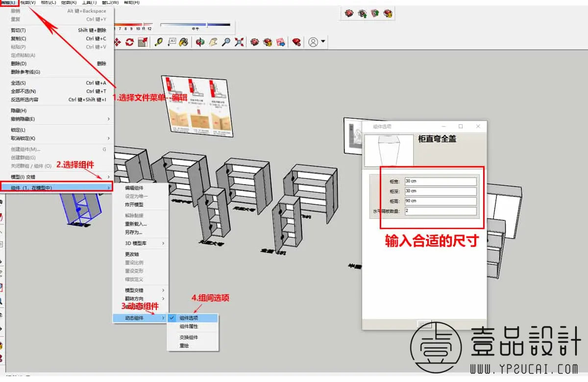
Task: Click the 柜高 height input field
Action: pos(441,201)
